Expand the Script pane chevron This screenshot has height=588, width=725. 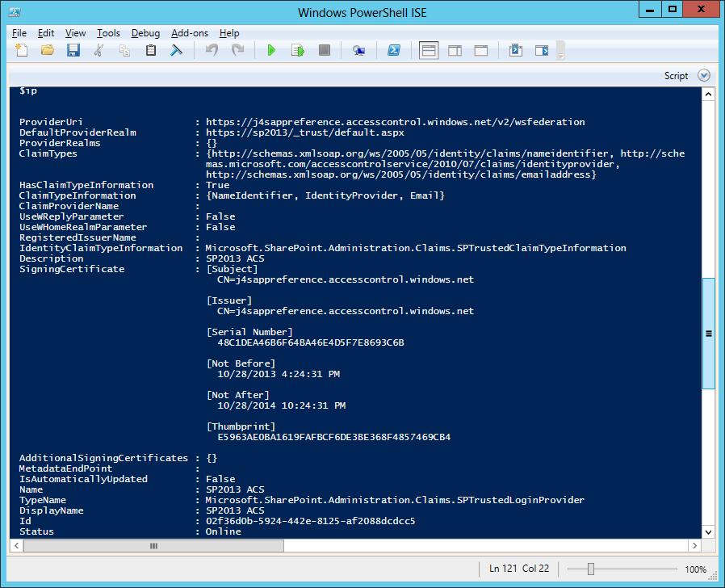point(704,75)
